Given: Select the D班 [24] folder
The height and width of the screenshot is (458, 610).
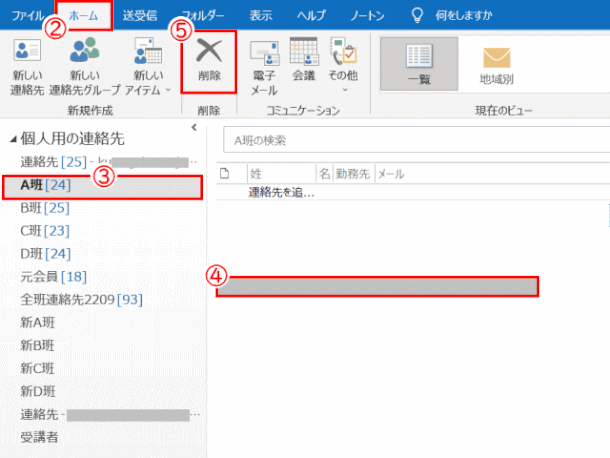Looking at the screenshot, I should pyautogui.click(x=103, y=254).
